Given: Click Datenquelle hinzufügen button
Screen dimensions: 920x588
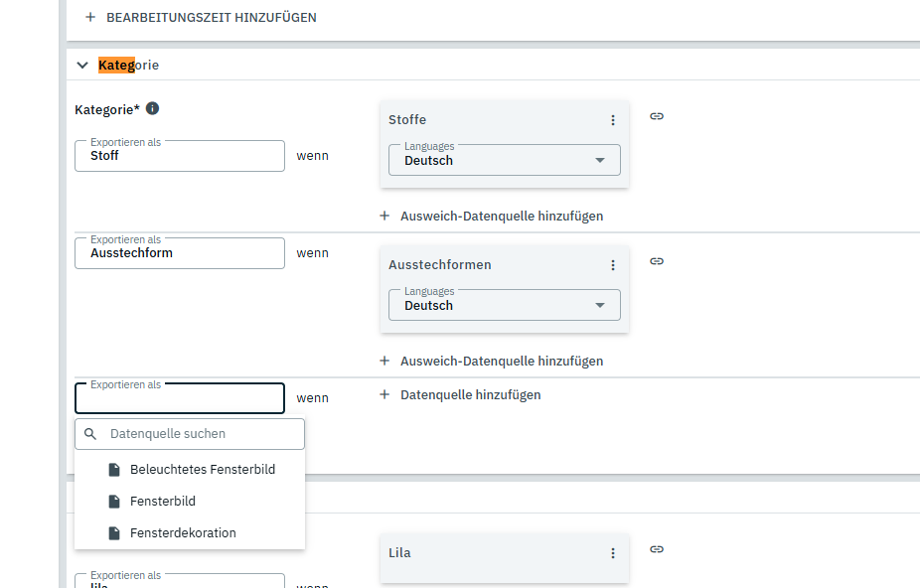Looking at the screenshot, I should click(460, 394).
